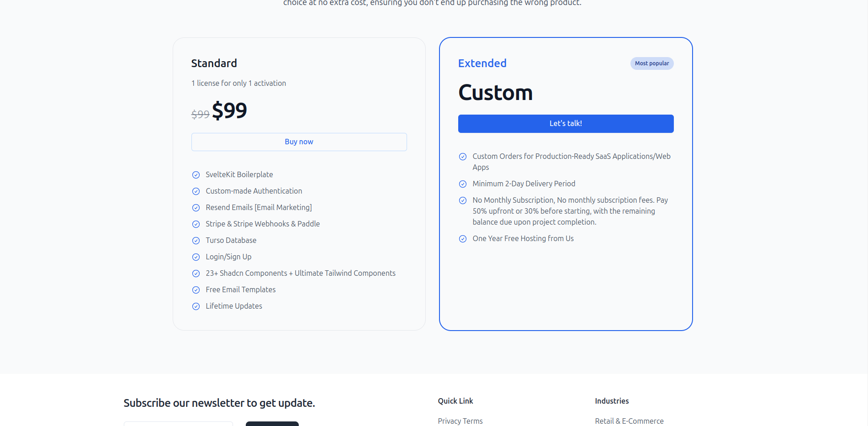Open the Privacy Terms link

click(x=460, y=421)
